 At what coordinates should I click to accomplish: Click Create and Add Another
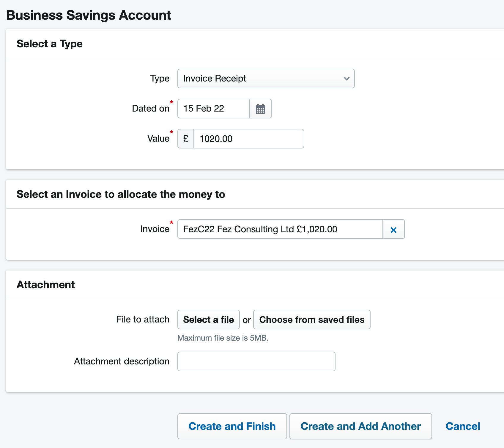(360, 426)
